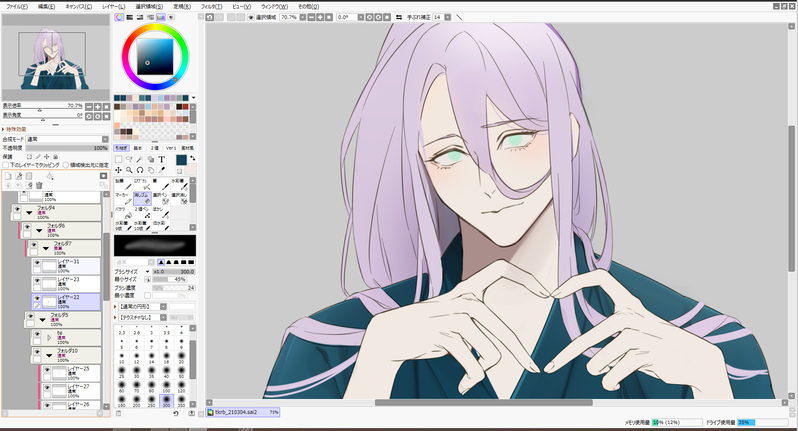Image resolution: width=798 pixels, height=431 pixels.
Task: Collapse フォルダ6 folder
Action: (39, 231)
